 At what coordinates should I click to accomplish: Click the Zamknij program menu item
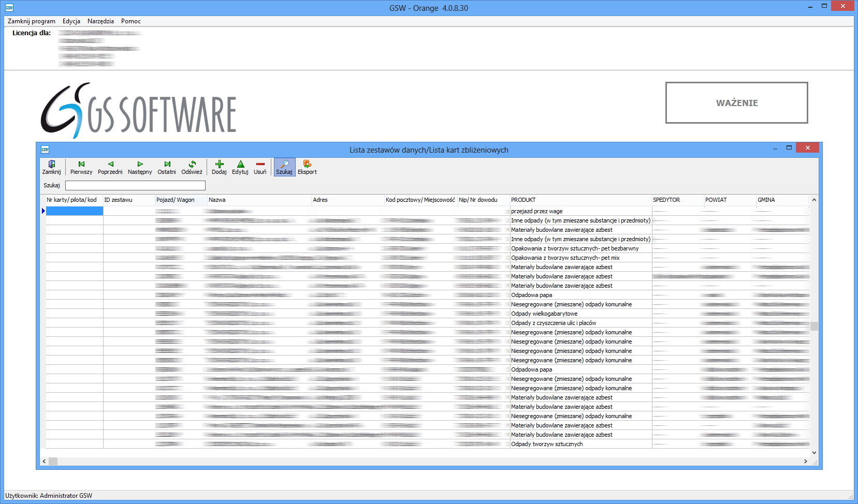pos(32,21)
